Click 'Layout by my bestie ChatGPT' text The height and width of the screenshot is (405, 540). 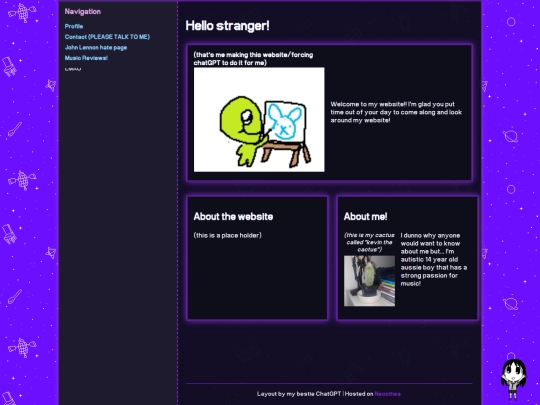pyautogui.click(x=299, y=394)
